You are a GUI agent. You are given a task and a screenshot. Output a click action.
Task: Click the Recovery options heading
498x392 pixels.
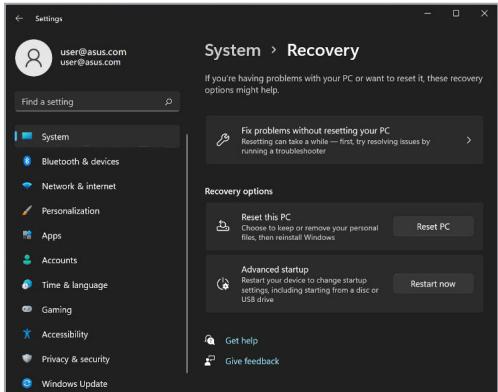point(238,191)
